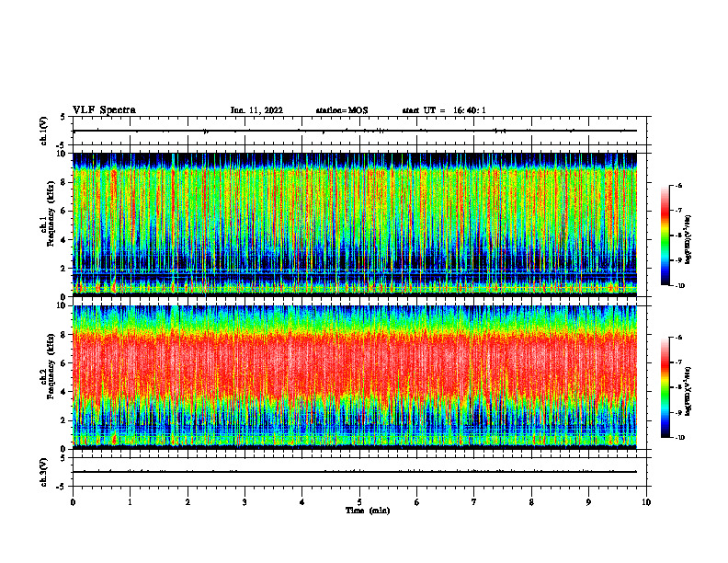Click the ch.1 colorbar value "-6"

(x=678, y=185)
